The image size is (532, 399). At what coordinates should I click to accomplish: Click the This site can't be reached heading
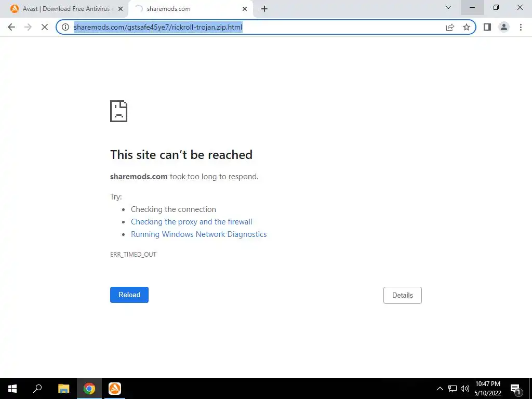(x=181, y=155)
